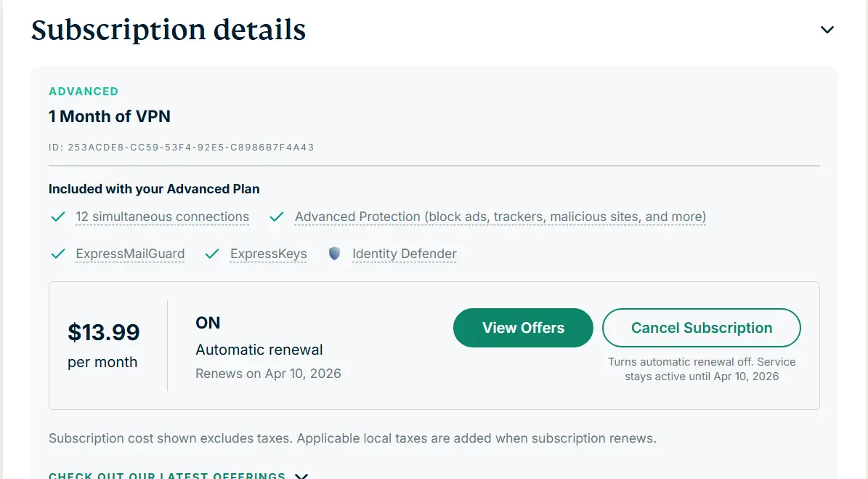
Task: Click the checkmark next to ExpressMailGuard
Action: point(58,254)
